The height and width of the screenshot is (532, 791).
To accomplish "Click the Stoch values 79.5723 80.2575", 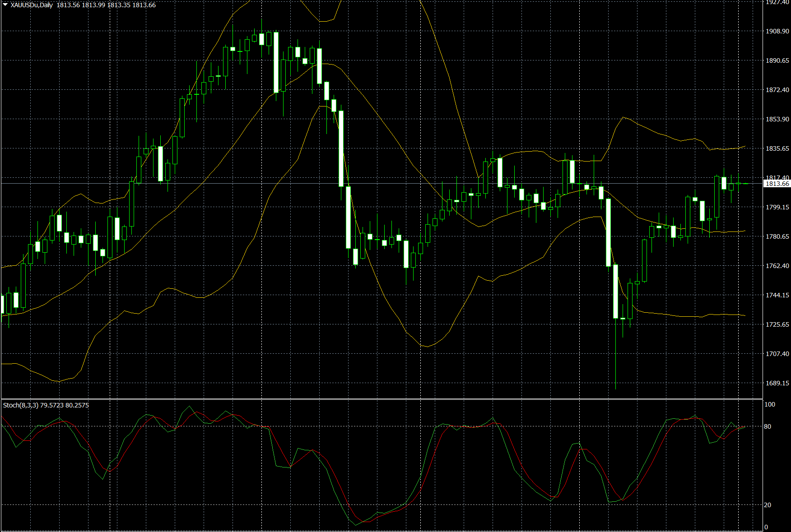I will coord(65,405).
